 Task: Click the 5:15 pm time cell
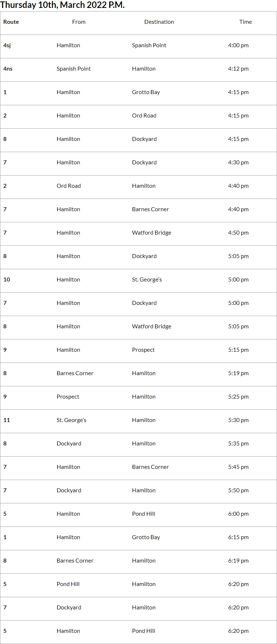point(238,350)
